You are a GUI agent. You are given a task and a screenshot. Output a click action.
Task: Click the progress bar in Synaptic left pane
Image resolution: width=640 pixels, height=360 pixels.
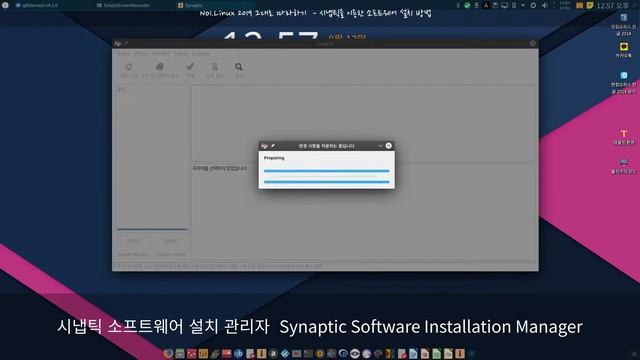[152, 229]
